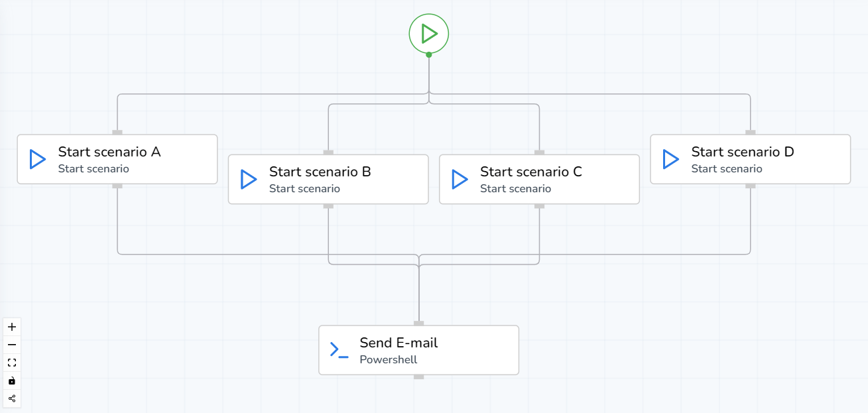Toggle the canvas lock
Viewport: 868px width, 413px height.
coord(11,380)
